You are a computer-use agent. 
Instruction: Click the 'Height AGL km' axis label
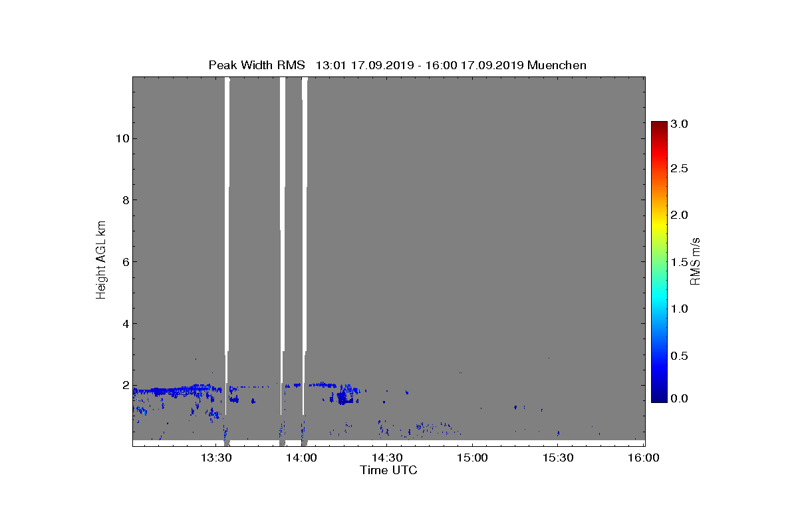coord(101,261)
